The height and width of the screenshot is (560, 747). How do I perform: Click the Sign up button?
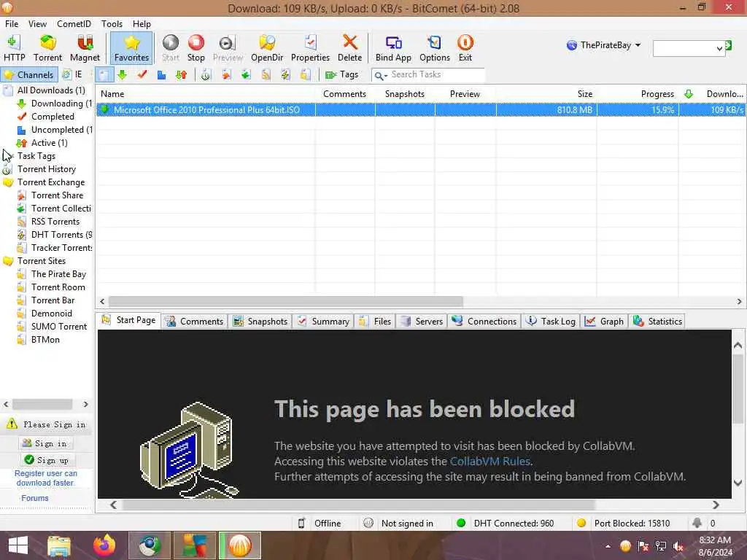tap(47, 460)
